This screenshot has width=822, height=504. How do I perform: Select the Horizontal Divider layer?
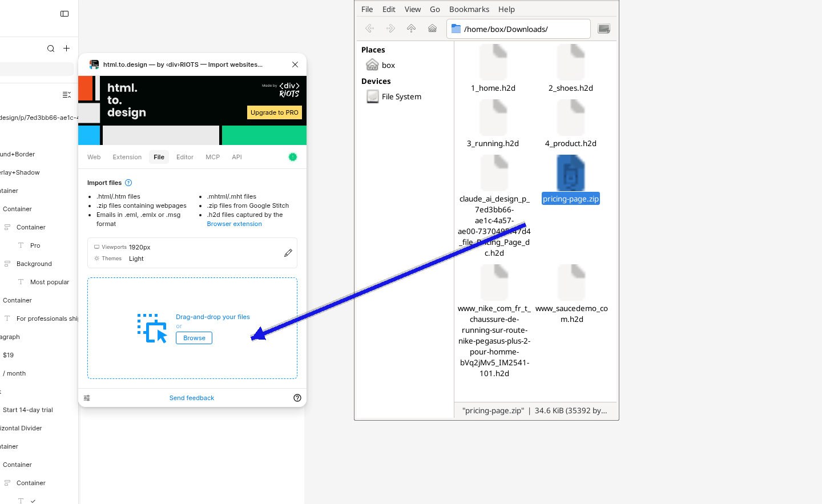click(21, 428)
